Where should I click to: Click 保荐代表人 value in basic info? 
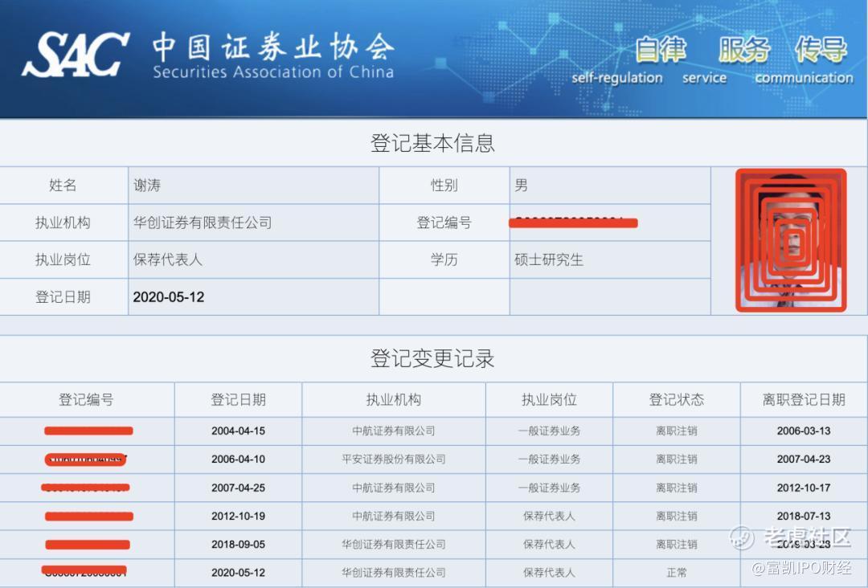click(168, 259)
